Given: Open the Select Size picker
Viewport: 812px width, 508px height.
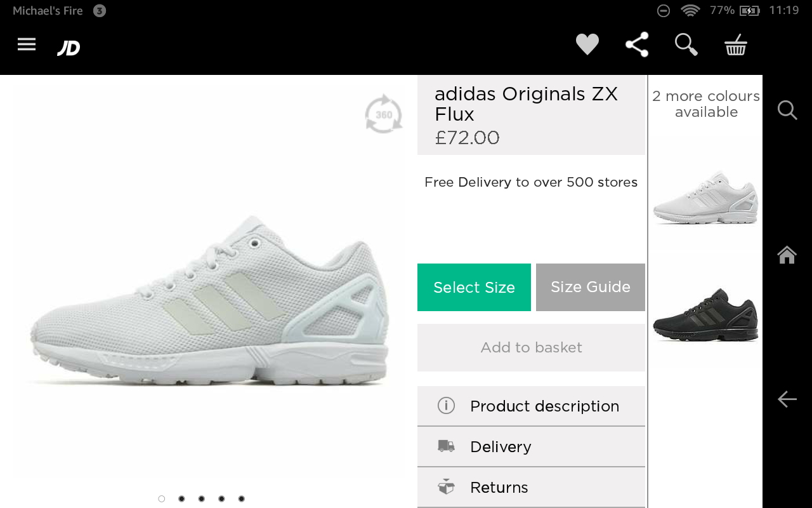Looking at the screenshot, I should point(474,287).
